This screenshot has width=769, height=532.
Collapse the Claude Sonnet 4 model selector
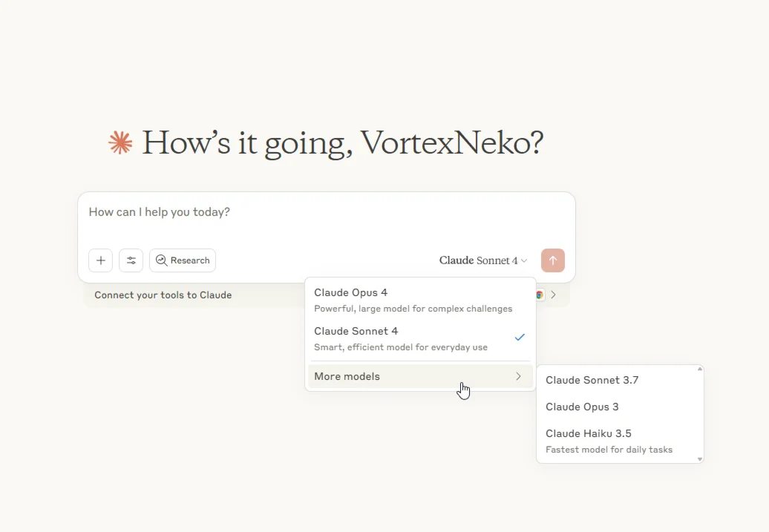click(483, 260)
